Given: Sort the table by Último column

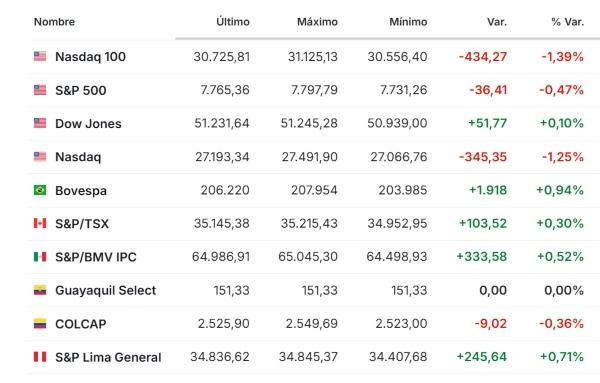Looking at the screenshot, I should click(x=233, y=22).
